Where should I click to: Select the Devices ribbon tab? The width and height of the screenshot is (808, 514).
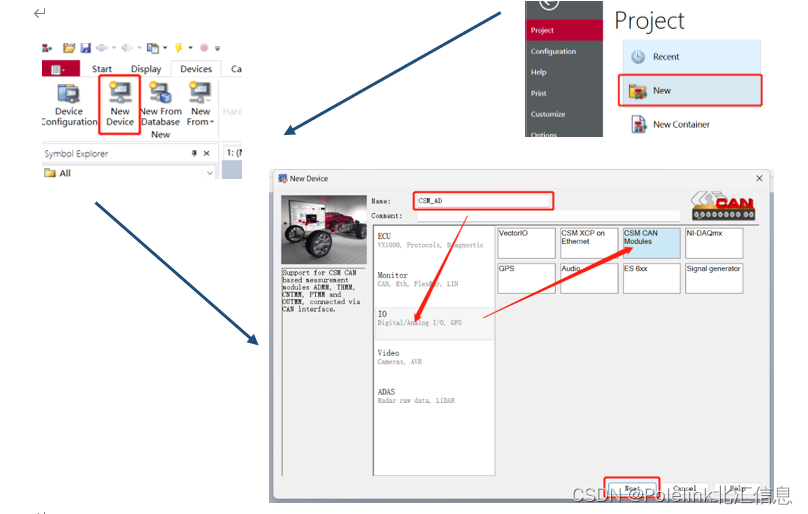click(x=196, y=69)
